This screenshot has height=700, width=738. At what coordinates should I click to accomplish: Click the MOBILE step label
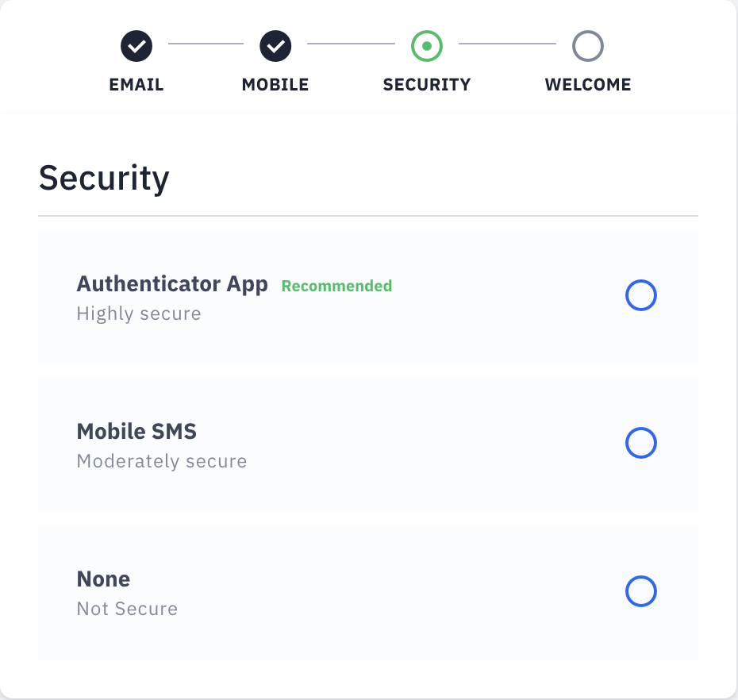275,84
